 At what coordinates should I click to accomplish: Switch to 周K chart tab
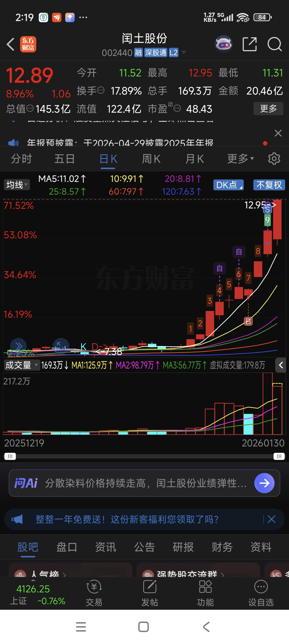(x=151, y=158)
